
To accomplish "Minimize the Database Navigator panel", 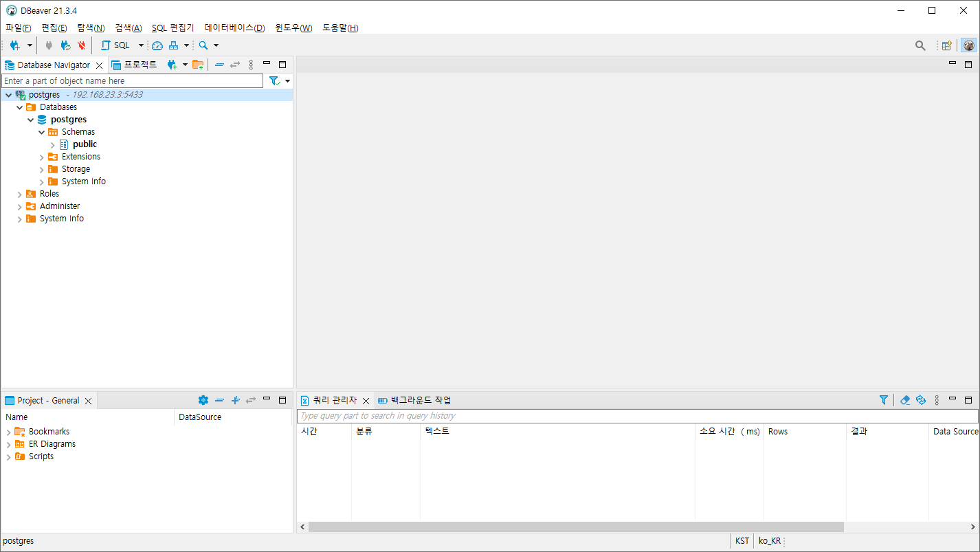I will click(x=267, y=64).
